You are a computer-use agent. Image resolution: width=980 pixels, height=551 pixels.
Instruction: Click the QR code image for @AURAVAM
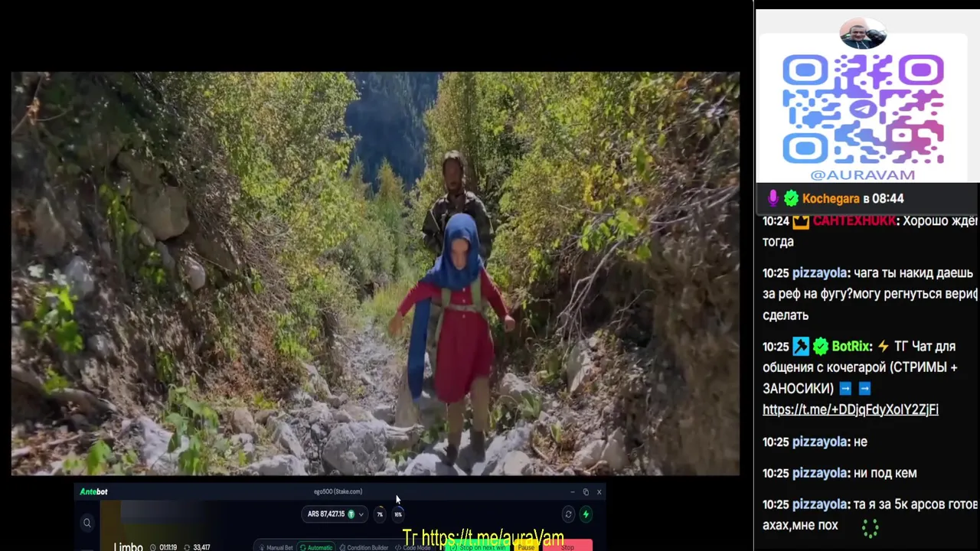[863, 109]
